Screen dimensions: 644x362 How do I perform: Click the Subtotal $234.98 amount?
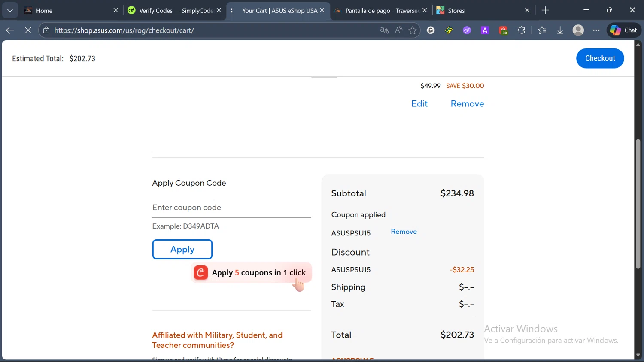coord(457,193)
